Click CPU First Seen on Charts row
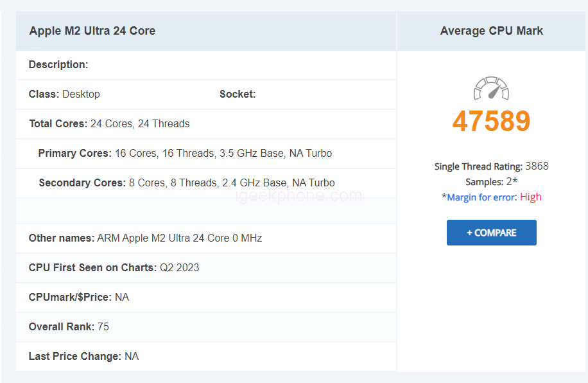 click(x=114, y=267)
